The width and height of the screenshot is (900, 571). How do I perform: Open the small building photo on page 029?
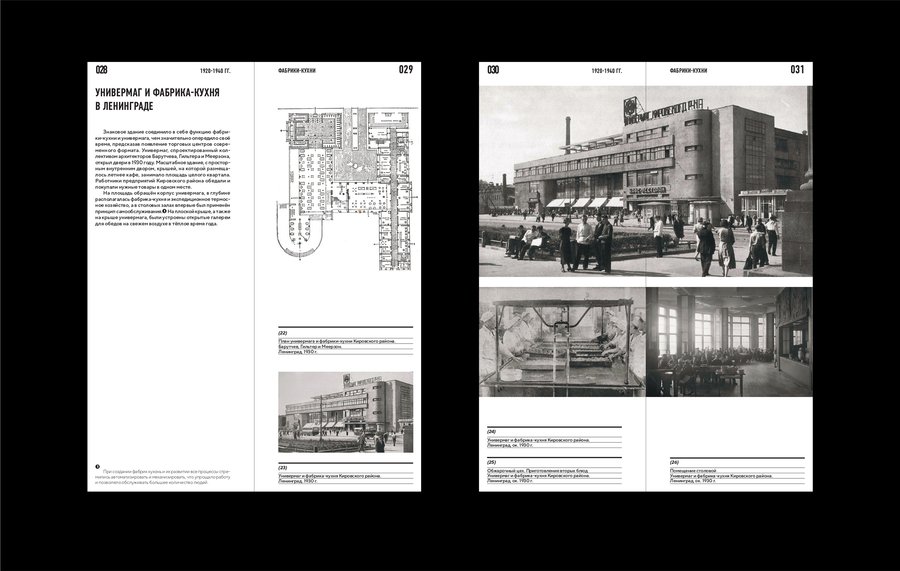(x=346, y=412)
